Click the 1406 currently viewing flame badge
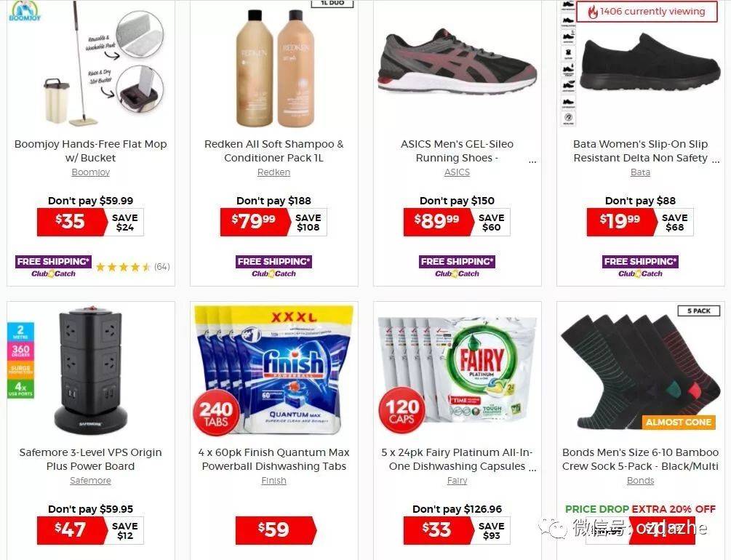 click(x=647, y=12)
